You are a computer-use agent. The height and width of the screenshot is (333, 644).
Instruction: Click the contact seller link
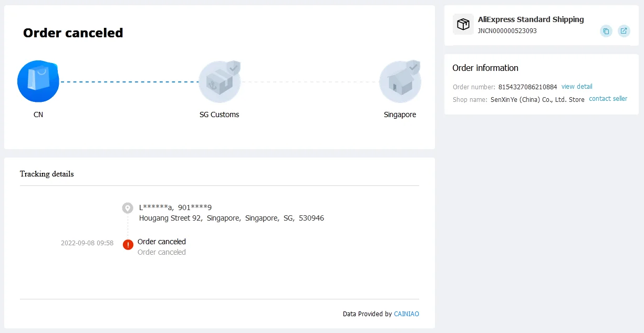(x=608, y=99)
